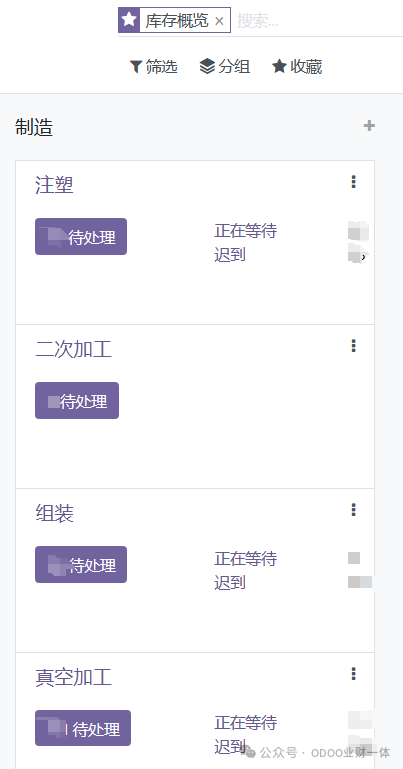Open the 组装 card's three-dot menu
The width and height of the screenshot is (403, 769).
353,510
